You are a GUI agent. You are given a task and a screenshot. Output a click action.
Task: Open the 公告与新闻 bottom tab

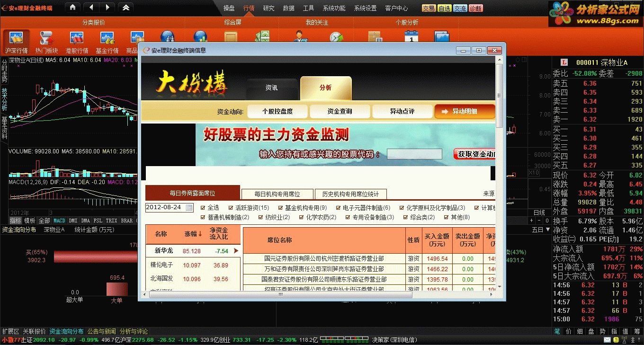101,331
